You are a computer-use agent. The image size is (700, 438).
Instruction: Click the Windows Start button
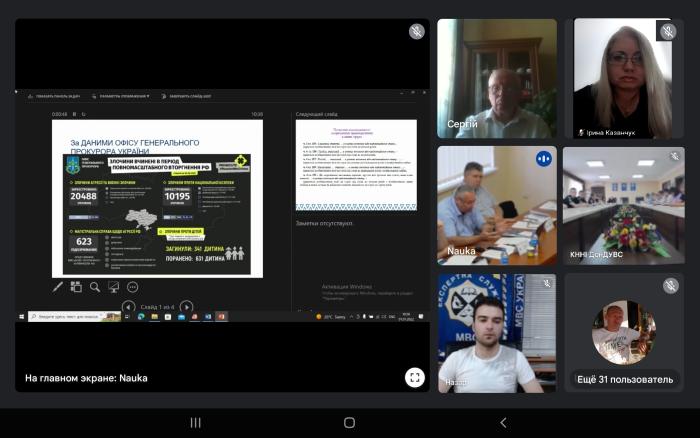click(21, 317)
